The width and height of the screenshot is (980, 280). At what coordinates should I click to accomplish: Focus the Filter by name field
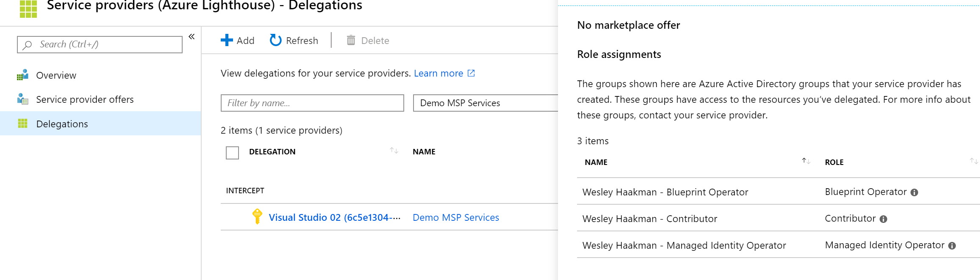pyautogui.click(x=312, y=103)
